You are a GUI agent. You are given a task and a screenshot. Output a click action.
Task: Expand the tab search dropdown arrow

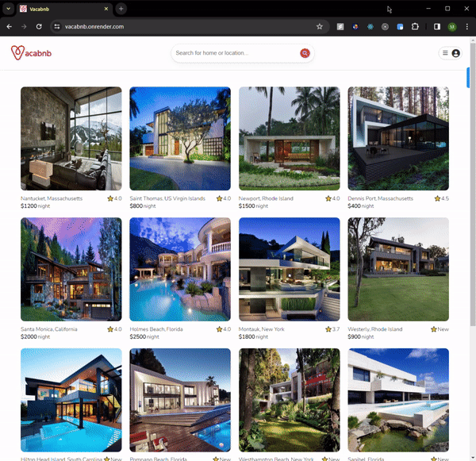(8, 9)
